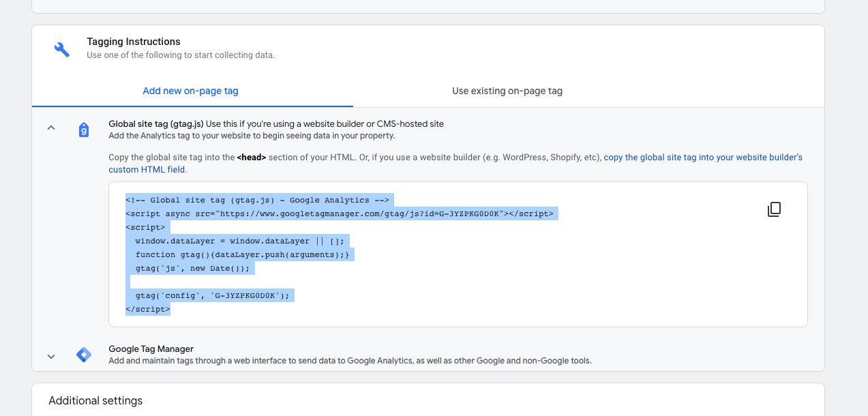Switch to Use existing on-page tag tab

(507, 91)
